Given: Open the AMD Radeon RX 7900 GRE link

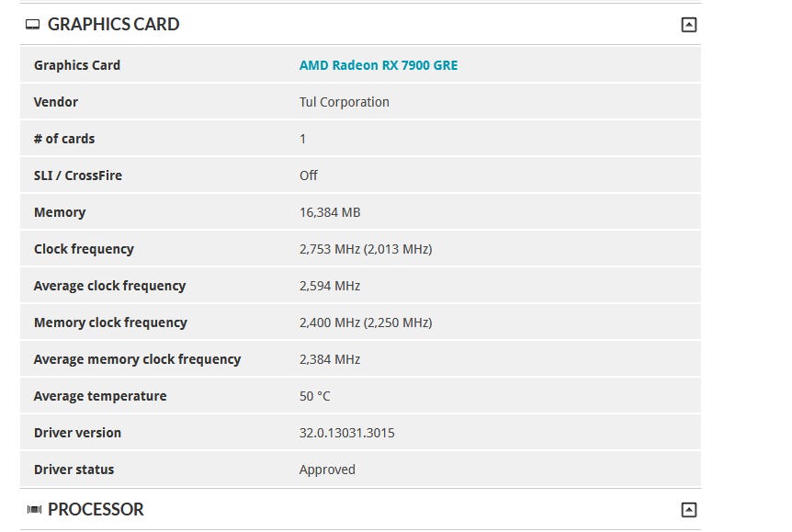Looking at the screenshot, I should [x=379, y=65].
